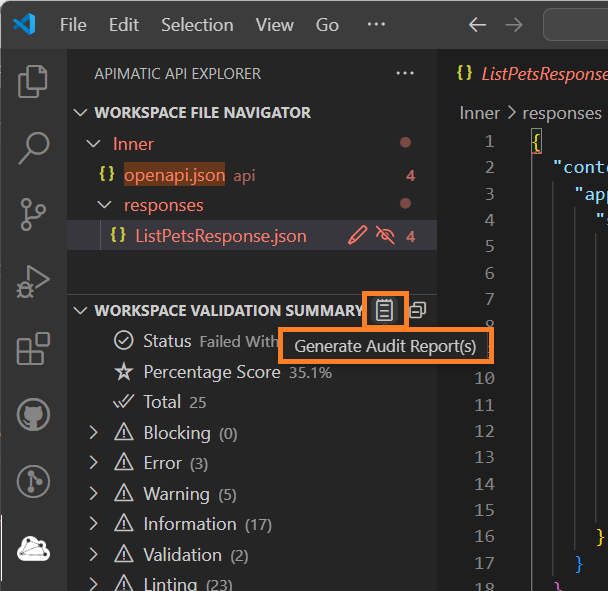
Task: Expand the Information (17) category
Action: tap(93, 523)
